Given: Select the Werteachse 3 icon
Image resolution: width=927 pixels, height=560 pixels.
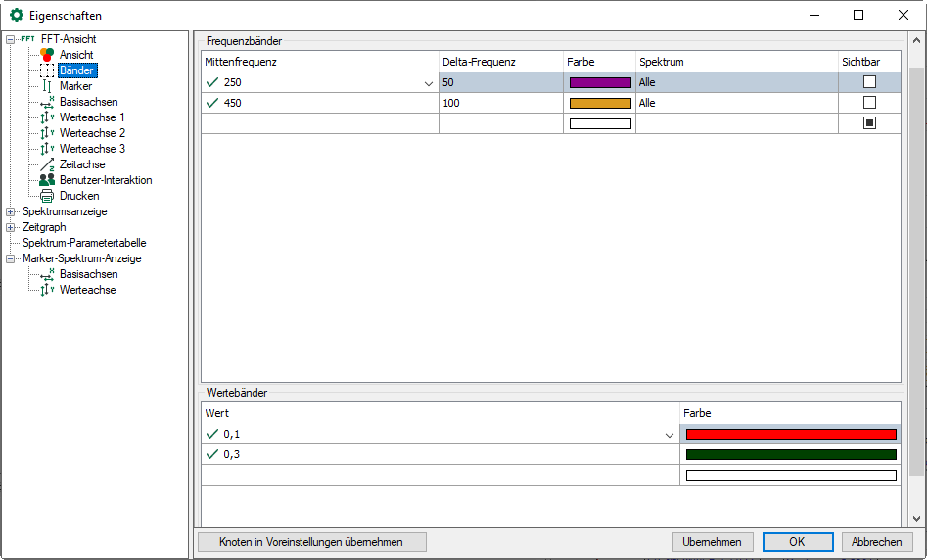Looking at the screenshot, I should click(46, 149).
